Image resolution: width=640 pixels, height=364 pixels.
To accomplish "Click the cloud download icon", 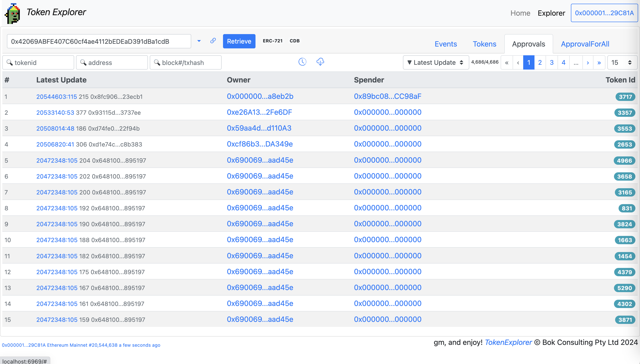I will point(320,62).
